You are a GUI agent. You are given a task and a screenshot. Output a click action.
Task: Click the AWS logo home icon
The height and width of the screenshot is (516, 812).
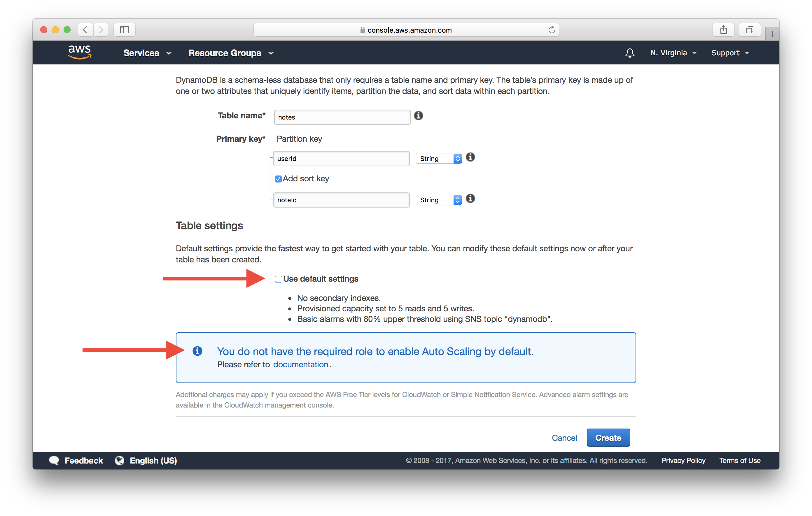[x=80, y=52]
